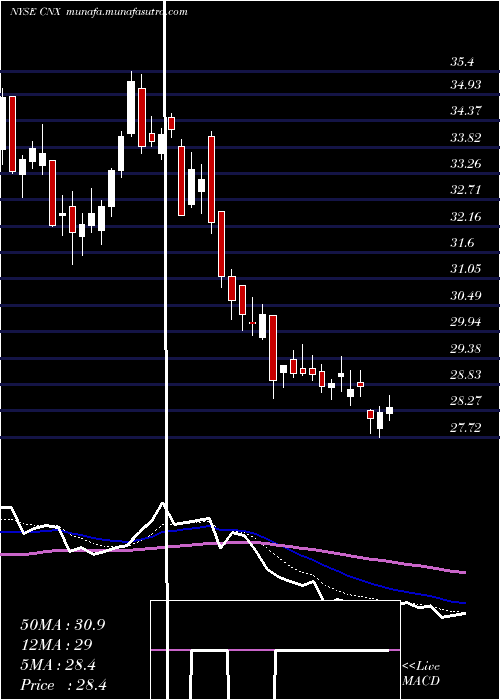Click the 29.94 price level label

point(466,322)
